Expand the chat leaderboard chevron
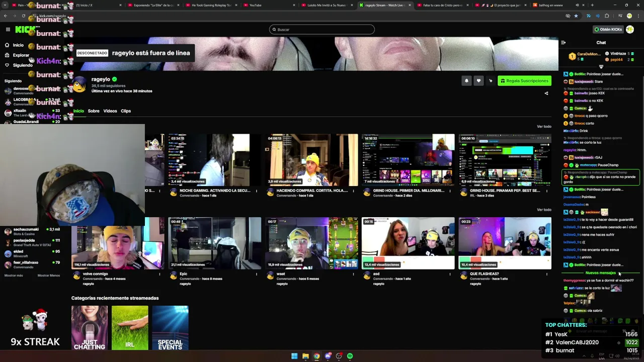 click(x=601, y=66)
